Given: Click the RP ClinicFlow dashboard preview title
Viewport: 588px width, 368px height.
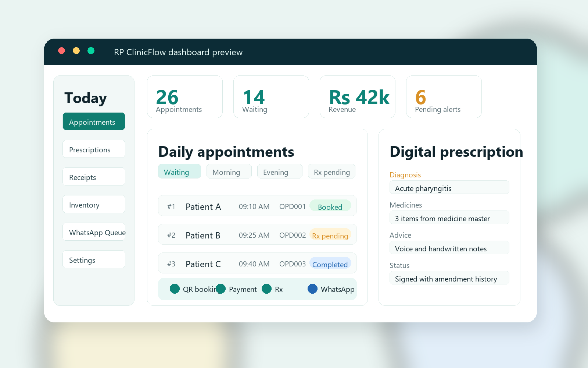Looking at the screenshot, I should [x=178, y=52].
